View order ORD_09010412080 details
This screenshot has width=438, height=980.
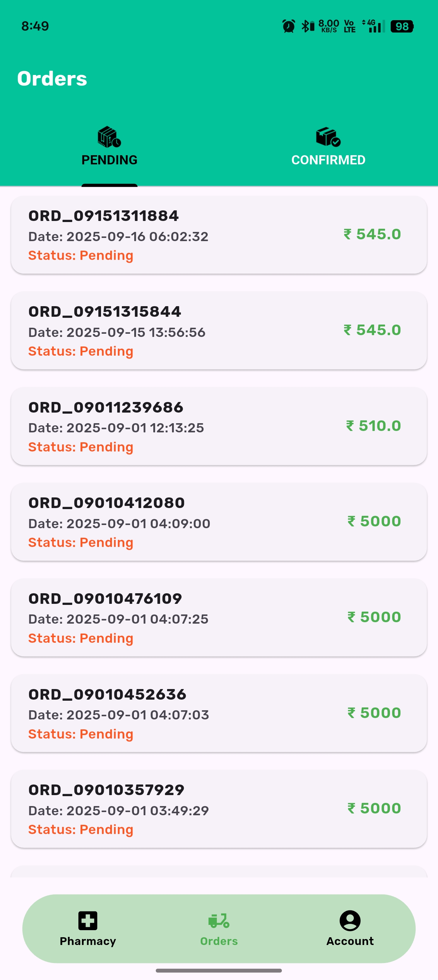(x=219, y=521)
